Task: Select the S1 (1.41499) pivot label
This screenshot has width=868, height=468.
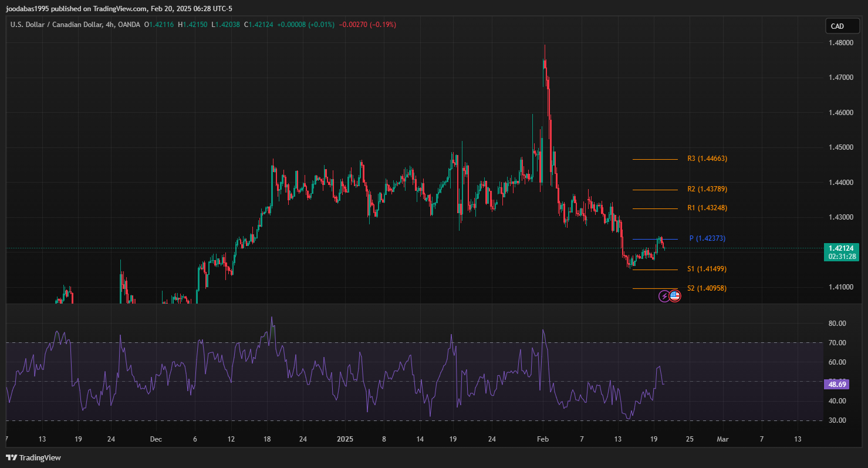Action: [x=707, y=269]
